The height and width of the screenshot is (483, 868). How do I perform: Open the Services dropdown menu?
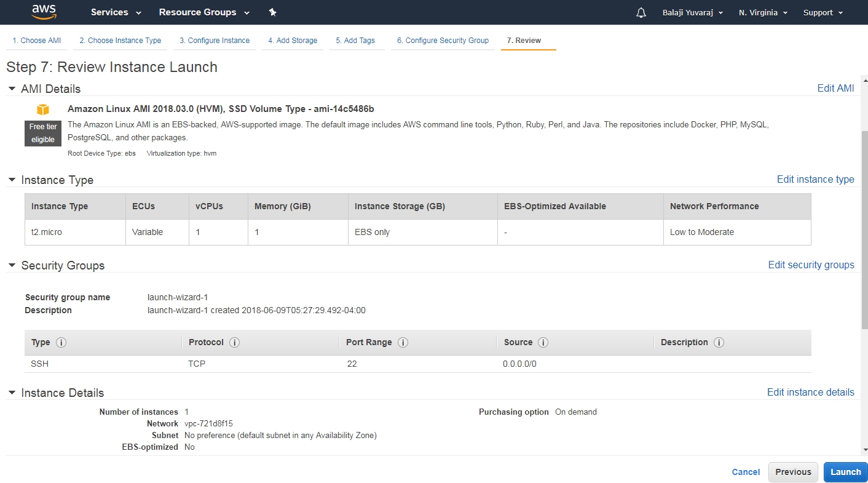coord(116,12)
